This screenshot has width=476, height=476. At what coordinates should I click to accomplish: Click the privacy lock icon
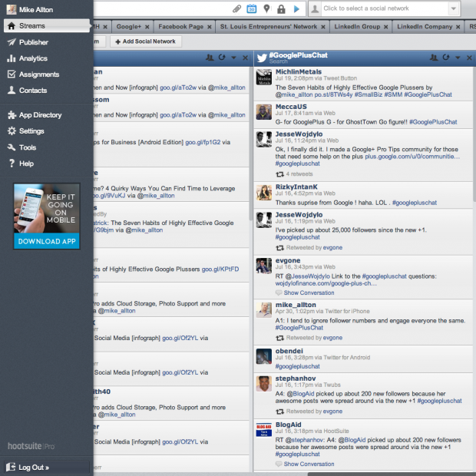point(281,8)
